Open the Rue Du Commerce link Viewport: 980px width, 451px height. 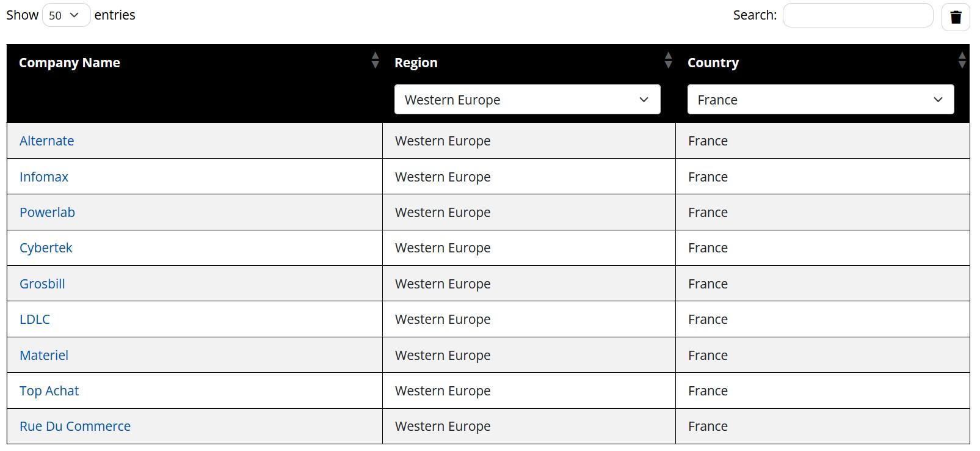[75, 427]
